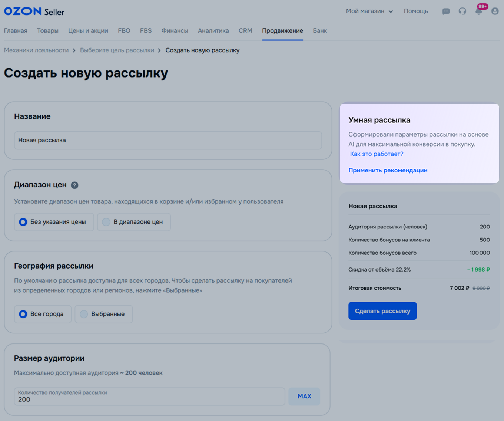
Task: Open the 'Аналитика' tab
Action: pos(213,30)
